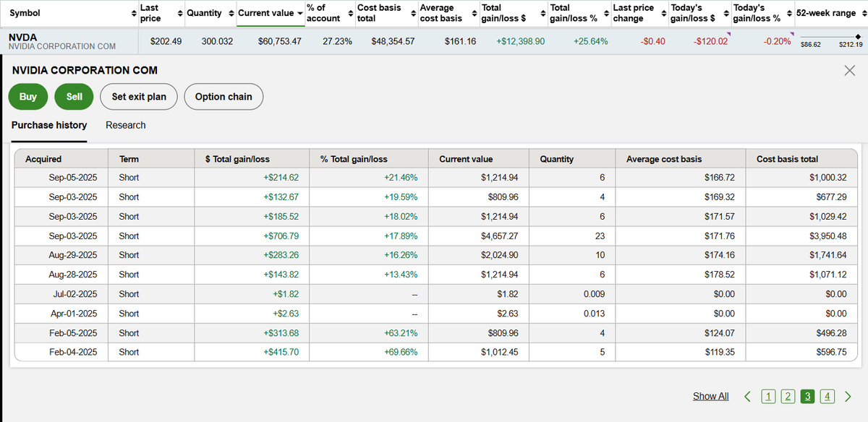Switch to Purchase history tab
Viewport: 868px width, 422px height.
pos(49,125)
